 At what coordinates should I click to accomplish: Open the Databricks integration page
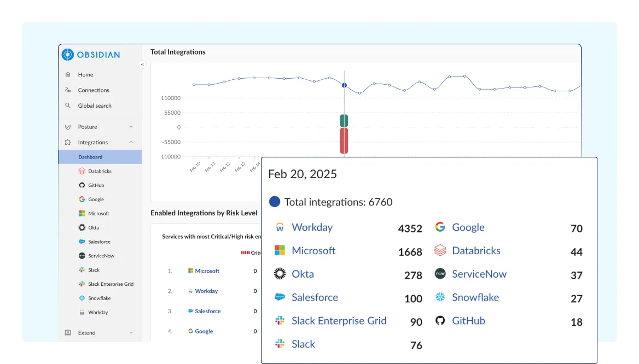coord(100,171)
